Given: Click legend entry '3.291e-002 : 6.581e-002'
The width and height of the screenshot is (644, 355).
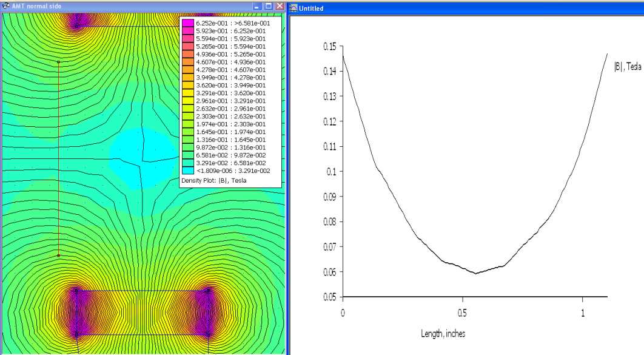Looking at the screenshot, I should pyautogui.click(x=231, y=163).
